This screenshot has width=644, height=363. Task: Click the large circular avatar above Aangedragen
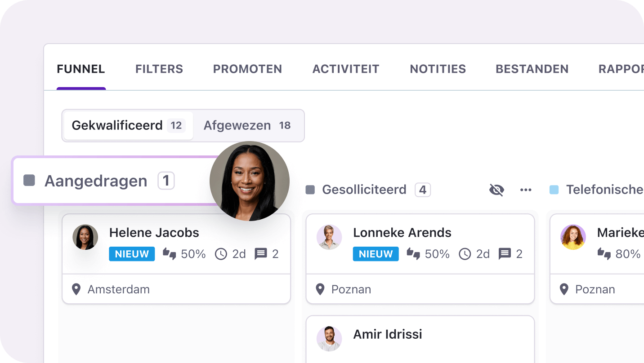(x=249, y=181)
